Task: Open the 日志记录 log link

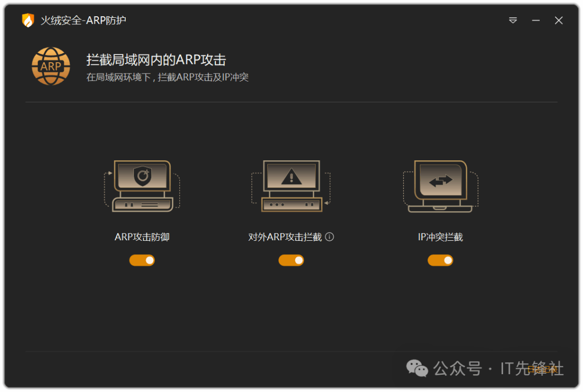Action: (543, 369)
